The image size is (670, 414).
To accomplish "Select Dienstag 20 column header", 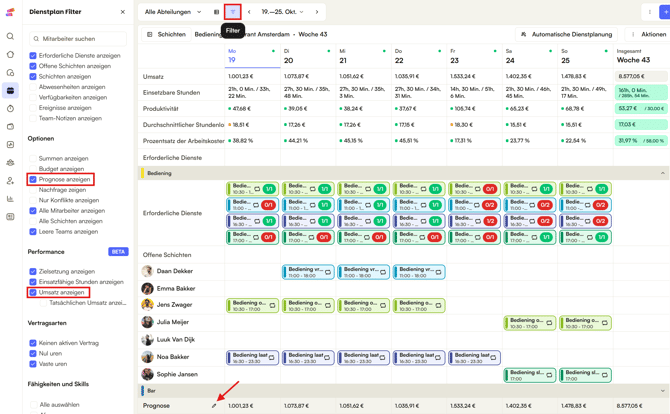I will 308,56.
